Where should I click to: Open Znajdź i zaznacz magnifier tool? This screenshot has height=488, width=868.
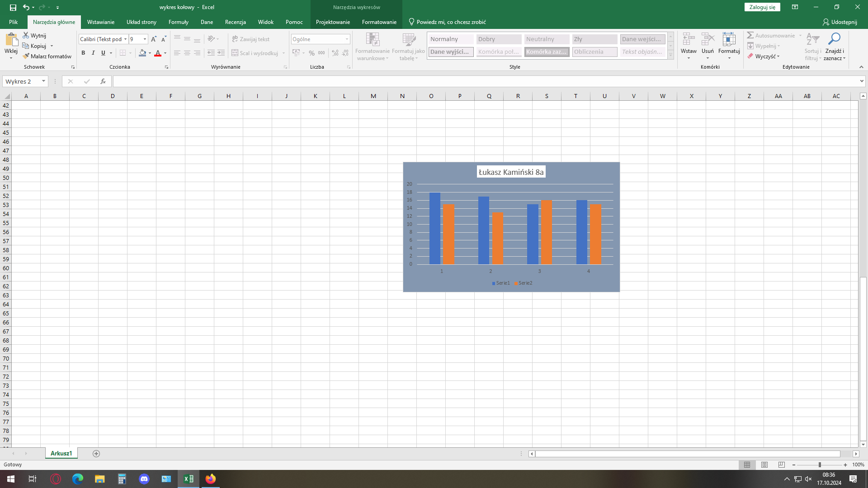834,39
